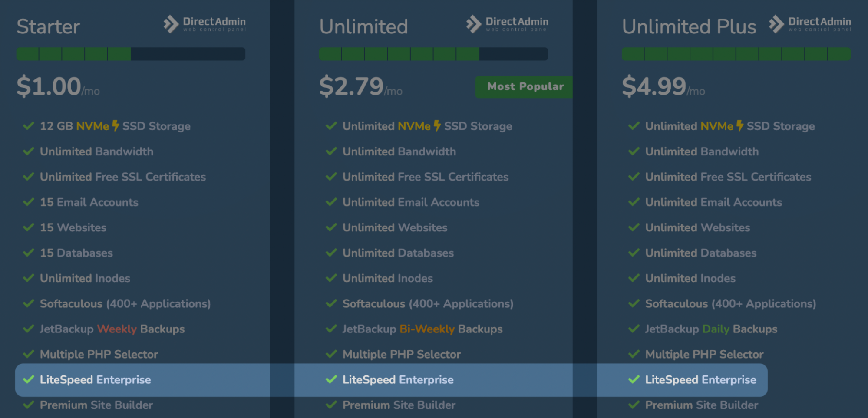Click the Starter plan title
The height and width of the screenshot is (418, 868).
48,26
